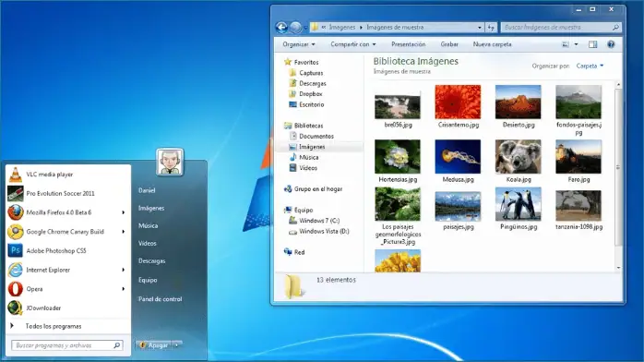Viewport: 644px width, 362px height.
Task: Launch JDownloader icon
Action: click(15, 308)
